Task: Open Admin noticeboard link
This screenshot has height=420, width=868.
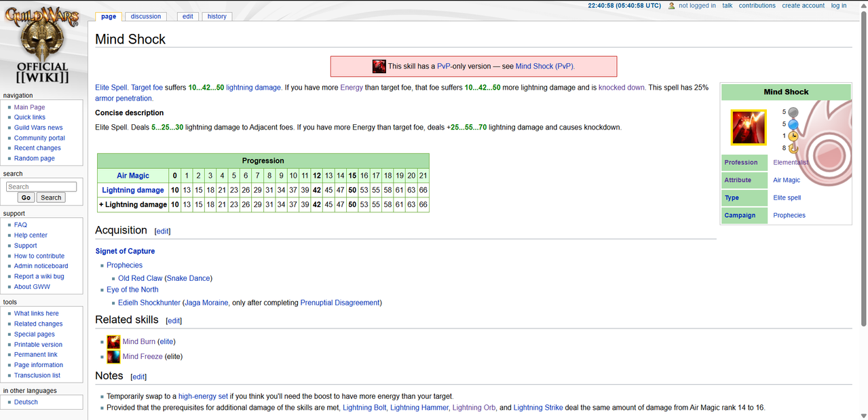Action: 41,266
